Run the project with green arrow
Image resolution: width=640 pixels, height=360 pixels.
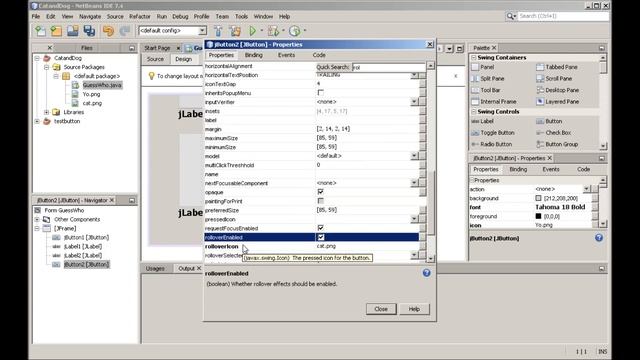pyautogui.click(x=253, y=31)
